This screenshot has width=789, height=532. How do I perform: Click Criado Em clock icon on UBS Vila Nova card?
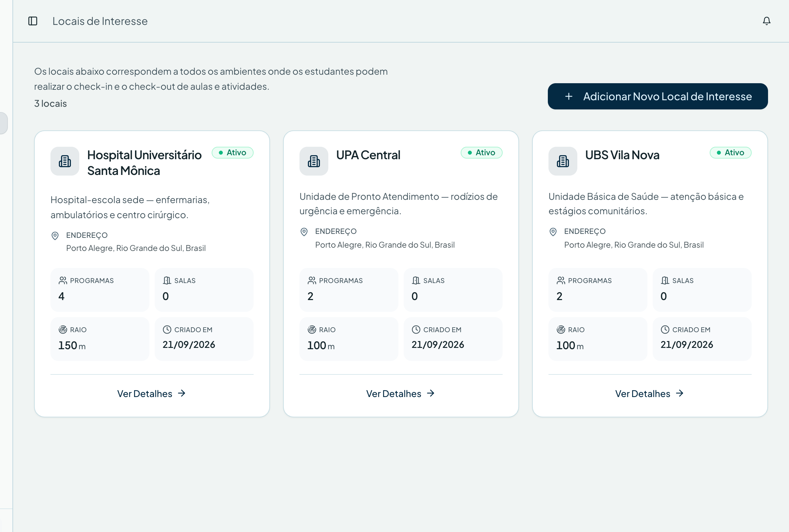(x=665, y=330)
